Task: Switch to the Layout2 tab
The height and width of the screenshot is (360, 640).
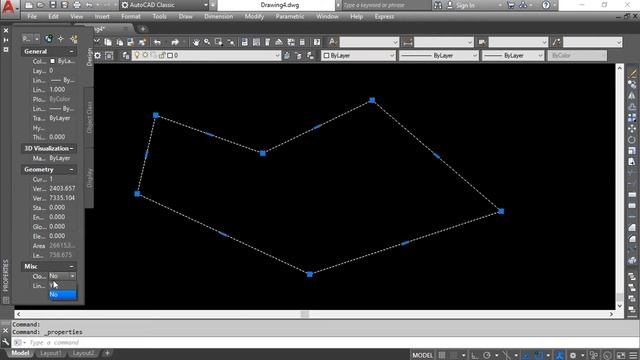Action: (83, 353)
